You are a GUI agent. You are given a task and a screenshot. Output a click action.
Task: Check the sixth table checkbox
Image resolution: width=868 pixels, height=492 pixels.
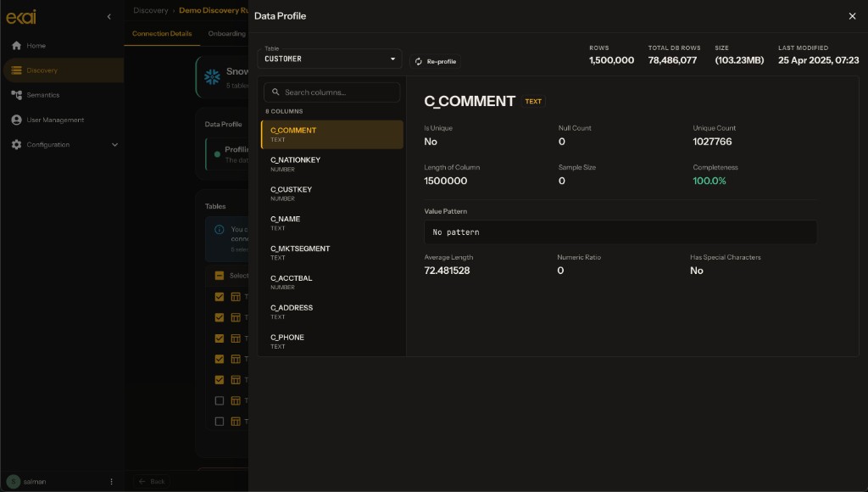coord(220,400)
